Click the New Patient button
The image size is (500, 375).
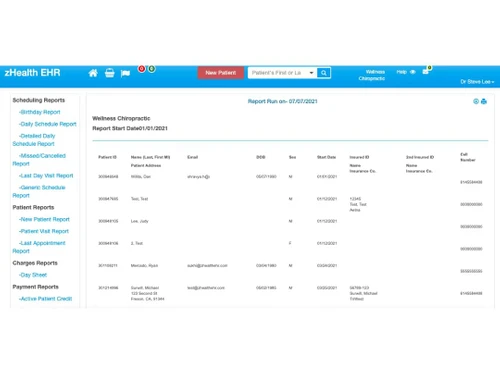pyautogui.click(x=221, y=73)
